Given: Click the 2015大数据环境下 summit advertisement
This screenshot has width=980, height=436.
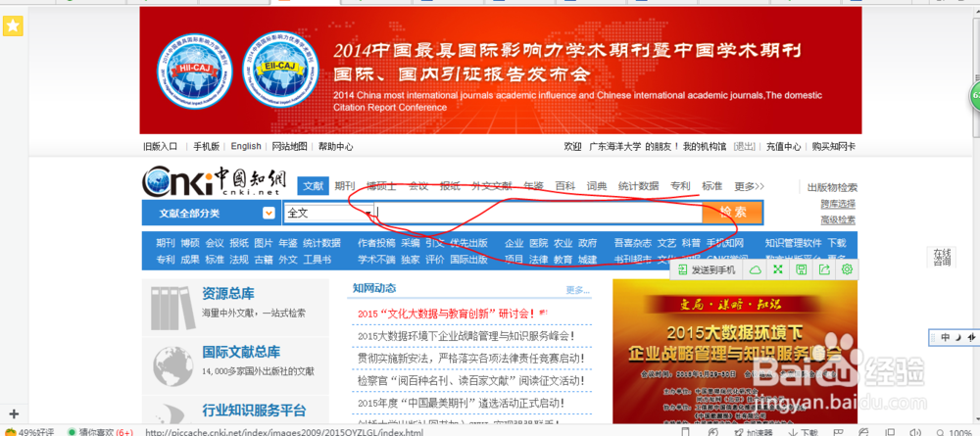Looking at the screenshot, I should tap(735, 352).
